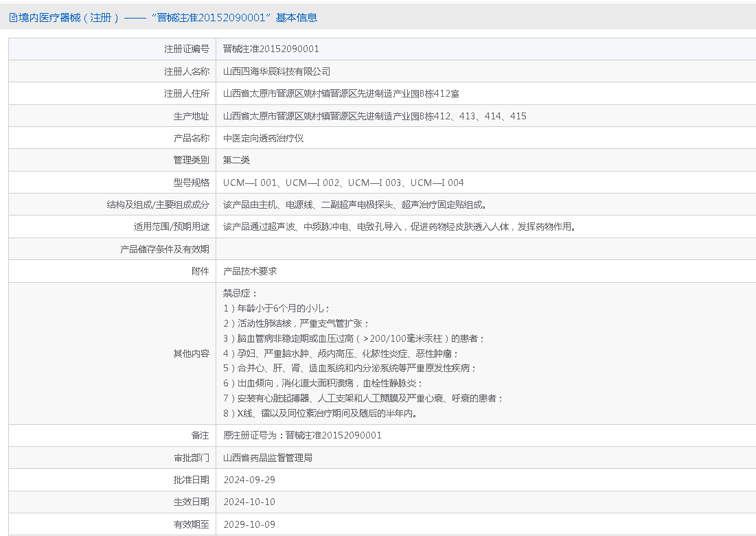756x536 pixels.
Task: Click the empty 产品储存条件及有效期 value cell
Action: (481, 249)
